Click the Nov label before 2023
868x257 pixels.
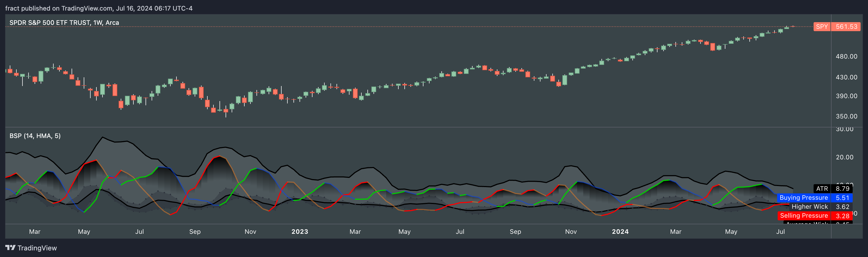pos(250,232)
